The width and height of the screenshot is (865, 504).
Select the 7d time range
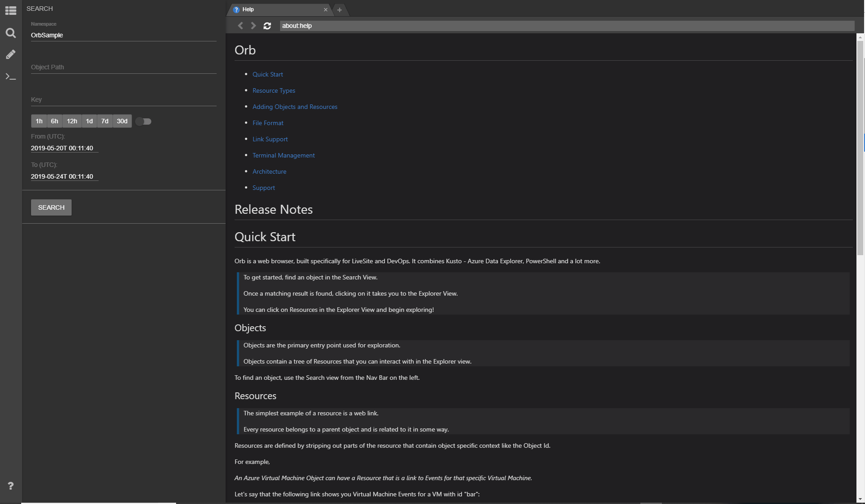(x=104, y=121)
